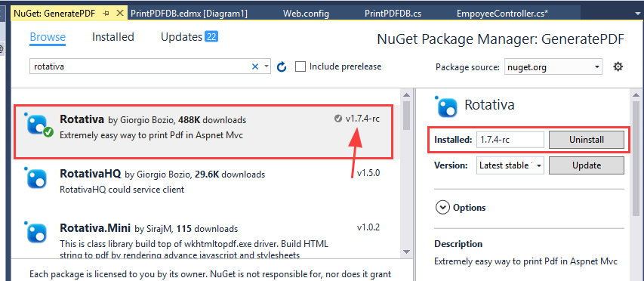Image resolution: width=644 pixels, height=281 pixels.
Task: Uninstall the Rotativa package
Action: coord(587,140)
